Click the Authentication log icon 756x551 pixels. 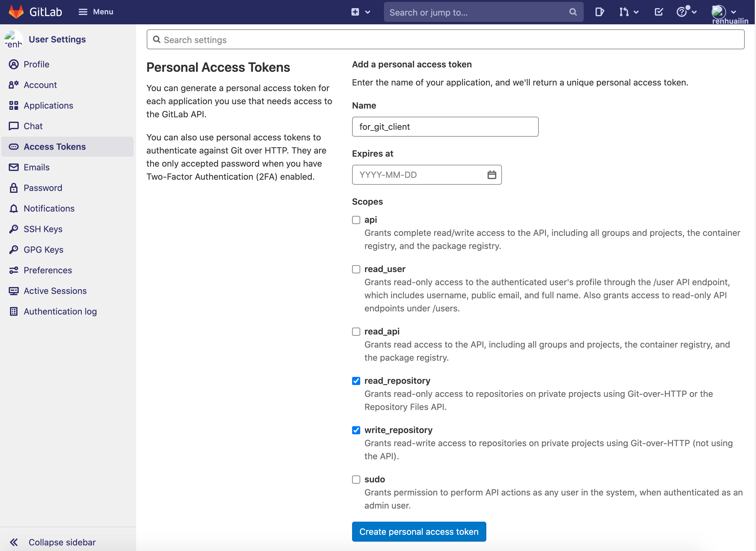click(14, 311)
